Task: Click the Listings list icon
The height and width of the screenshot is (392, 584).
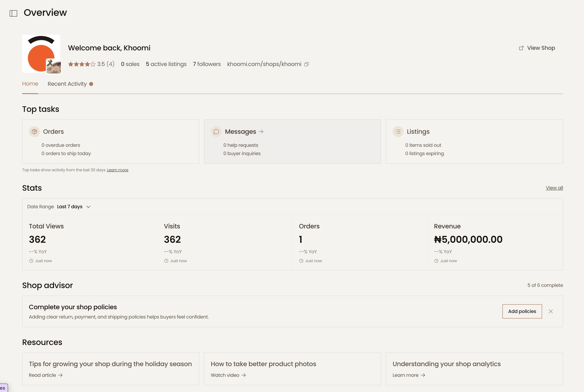Action: click(398, 132)
